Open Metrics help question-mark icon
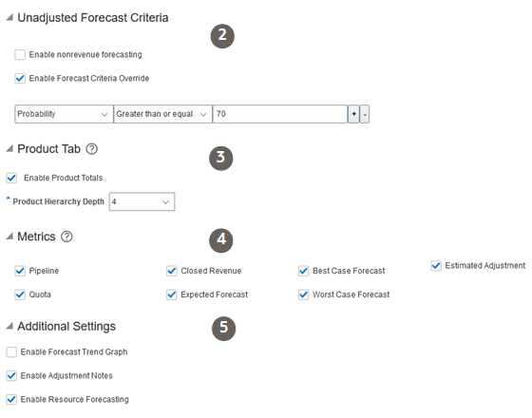This screenshot has width=532, height=418. (x=66, y=237)
